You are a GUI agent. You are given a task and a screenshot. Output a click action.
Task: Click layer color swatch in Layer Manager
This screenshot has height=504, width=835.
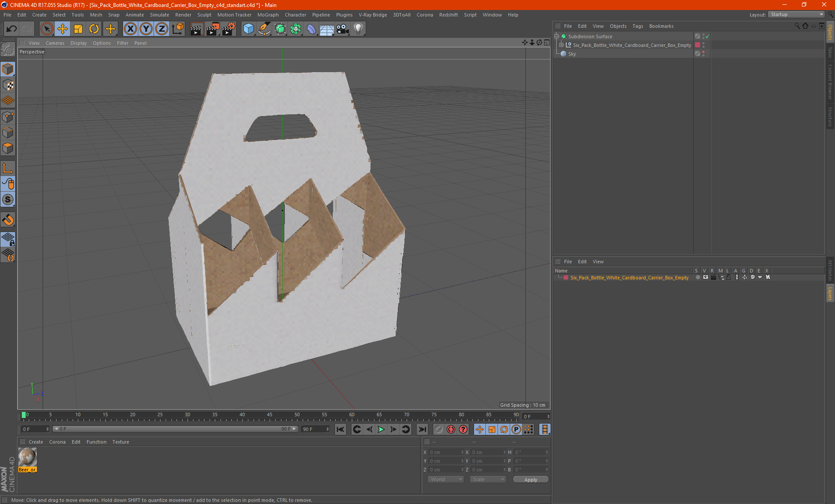(x=566, y=278)
